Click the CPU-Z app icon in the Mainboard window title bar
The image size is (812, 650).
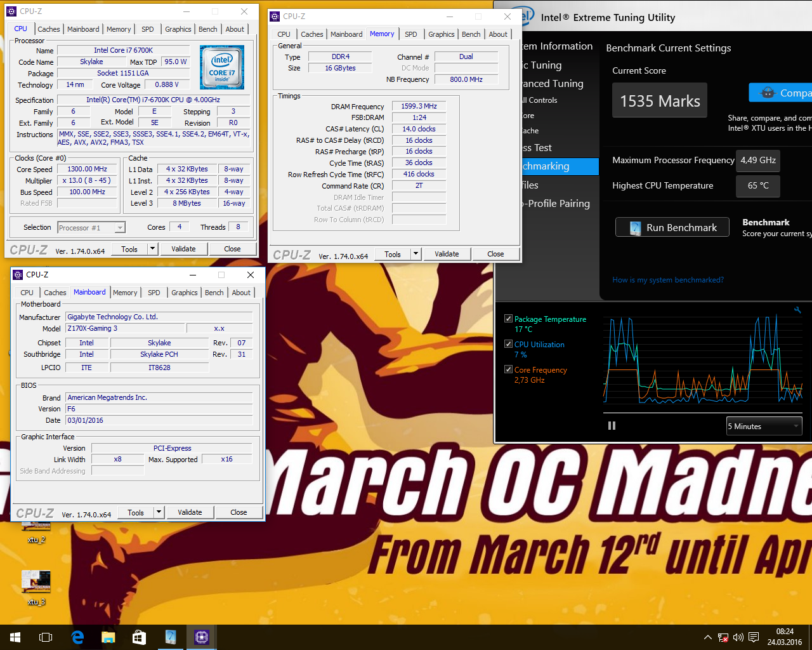tap(18, 275)
